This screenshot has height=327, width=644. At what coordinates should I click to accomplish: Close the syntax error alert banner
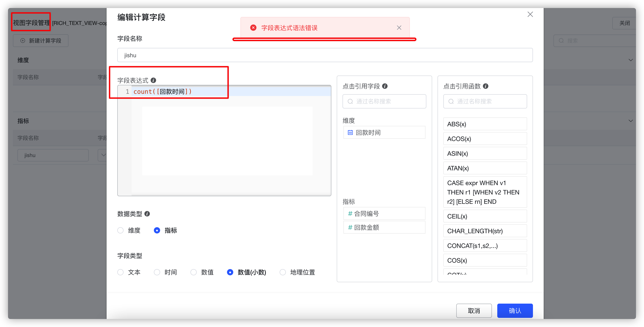tap(399, 28)
